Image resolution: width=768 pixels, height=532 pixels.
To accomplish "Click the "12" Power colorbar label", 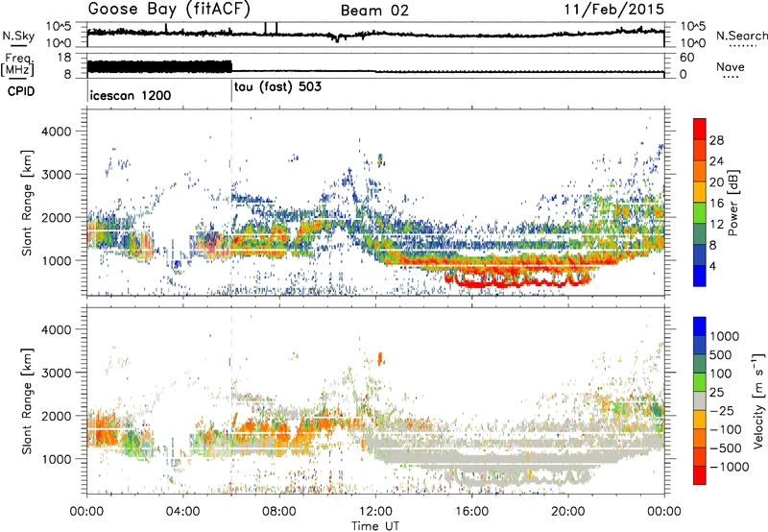I will click(716, 224).
